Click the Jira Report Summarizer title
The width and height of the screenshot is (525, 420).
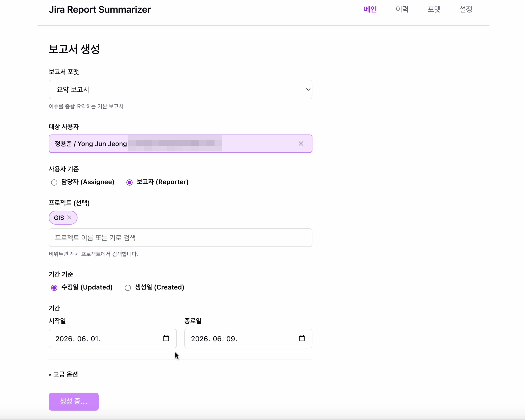[100, 9]
